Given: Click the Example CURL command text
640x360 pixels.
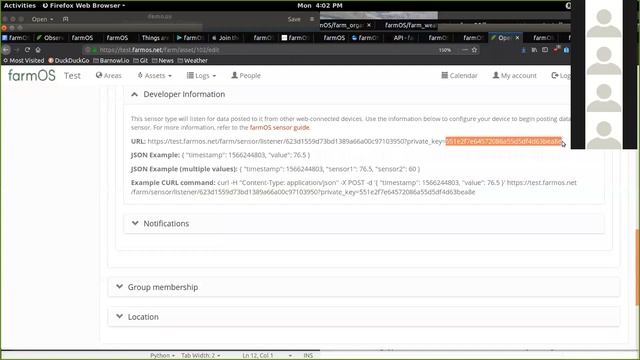Looking at the screenshot, I should [354, 187].
